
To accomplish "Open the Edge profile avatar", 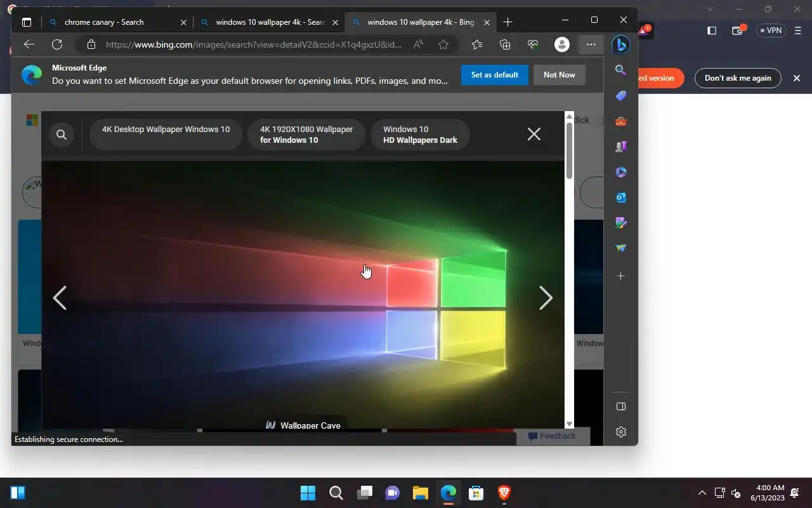I will [x=561, y=44].
